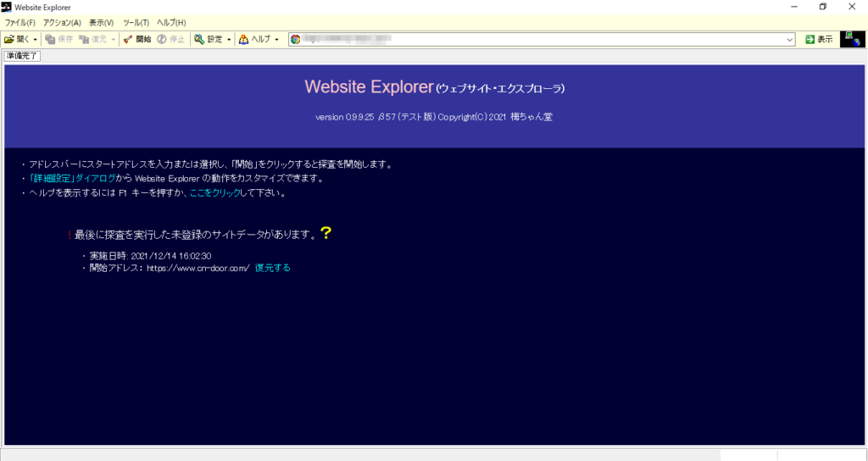Expand the toolbar ヘルプ dropdown arrow
The image size is (868, 461).
[277, 40]
